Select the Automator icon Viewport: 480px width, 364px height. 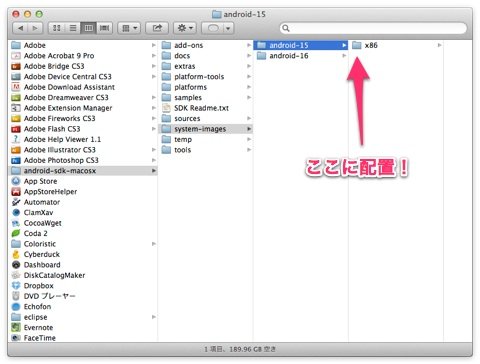(16, 202)
